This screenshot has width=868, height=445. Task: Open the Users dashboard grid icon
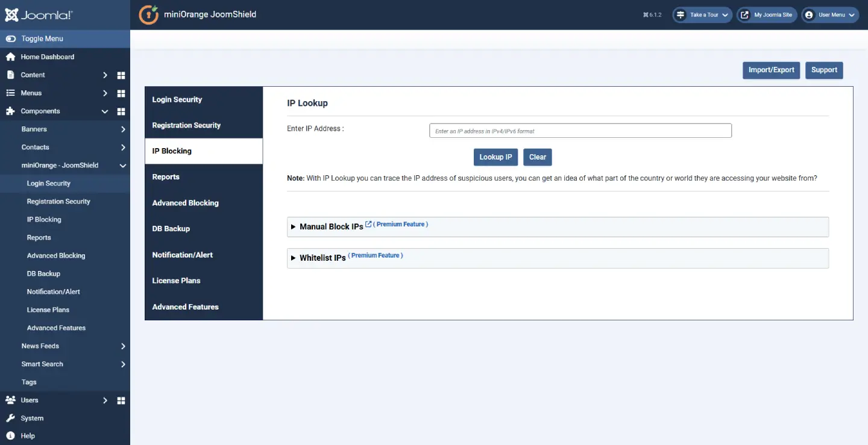(121, 400)
